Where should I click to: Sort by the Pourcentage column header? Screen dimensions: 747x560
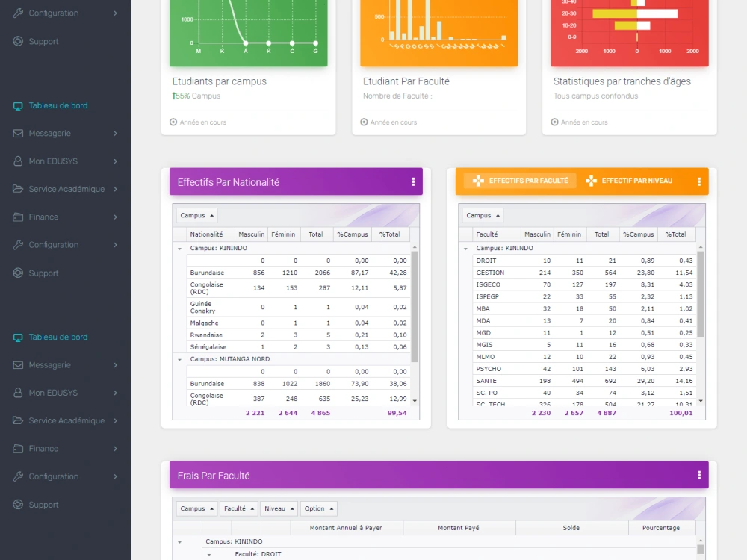(x=662, y=528)
